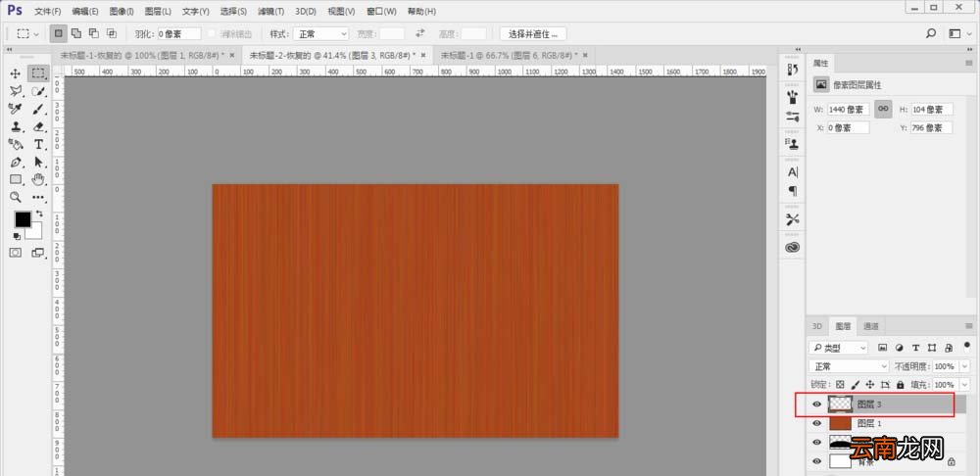This screenshot has width=980, height=476.
Task: Lock position in layers panel
Action: 870,385
